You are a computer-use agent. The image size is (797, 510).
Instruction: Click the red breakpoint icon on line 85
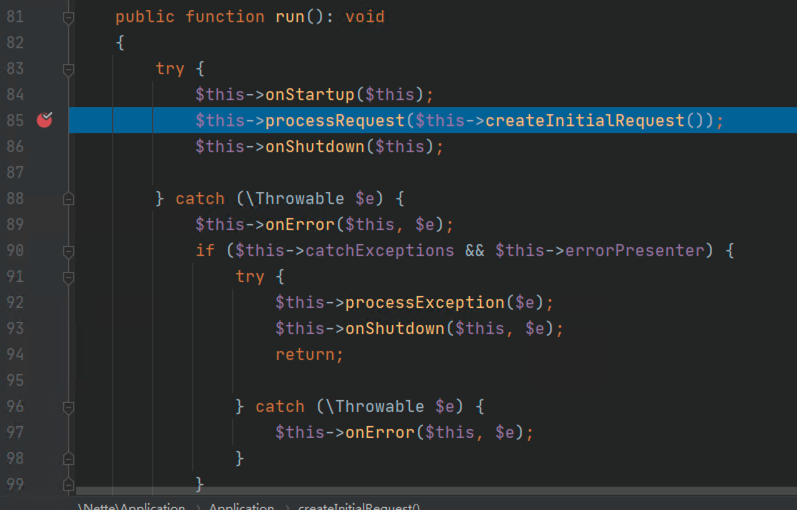click(44, 120)
